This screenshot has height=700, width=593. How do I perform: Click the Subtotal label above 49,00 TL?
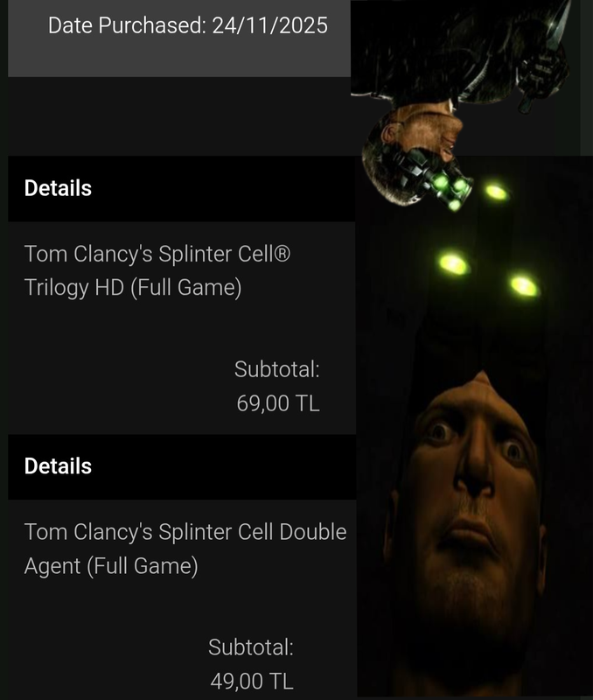[251, 647]
